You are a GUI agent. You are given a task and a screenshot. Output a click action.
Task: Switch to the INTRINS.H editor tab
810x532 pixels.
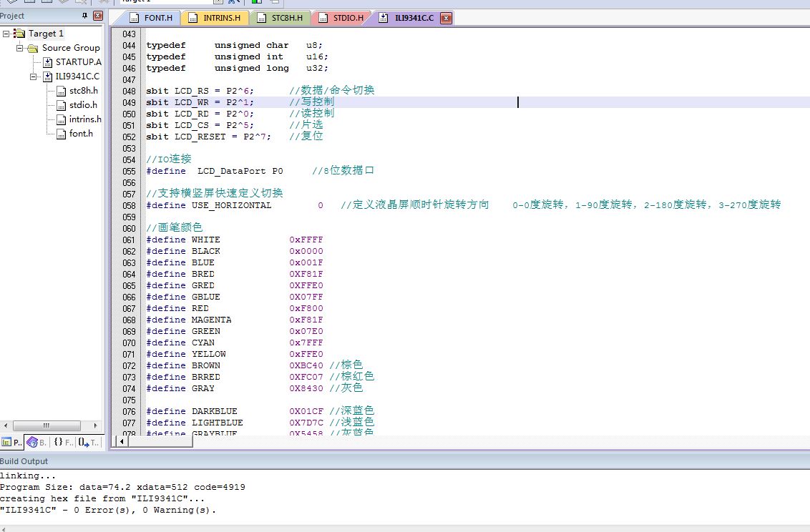[x=215, y=18]
